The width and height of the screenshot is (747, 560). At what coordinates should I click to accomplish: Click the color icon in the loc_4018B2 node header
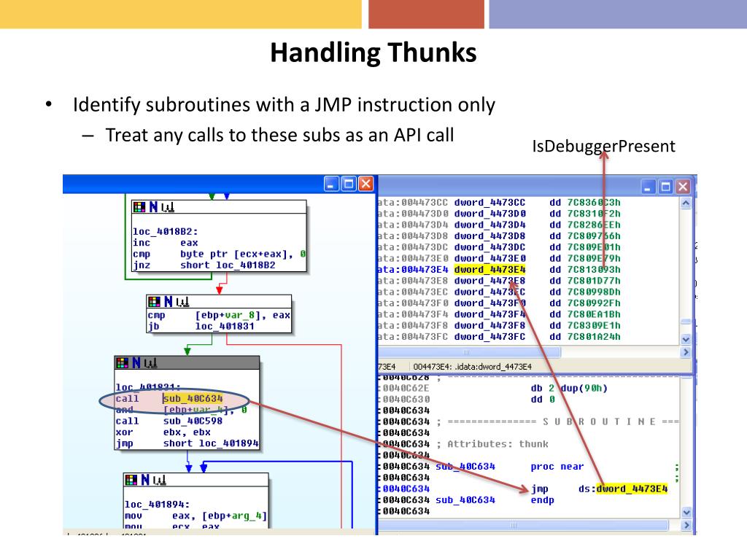139,206
